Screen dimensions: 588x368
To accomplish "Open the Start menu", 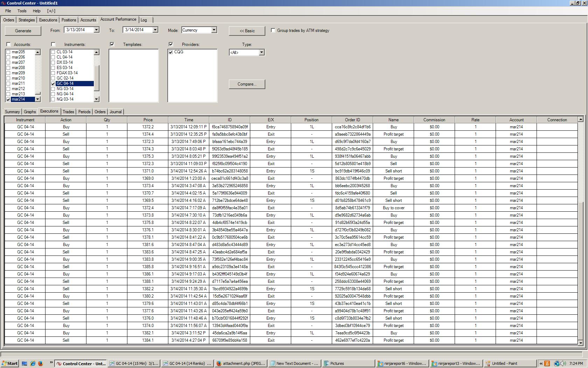I will [9, 363].
